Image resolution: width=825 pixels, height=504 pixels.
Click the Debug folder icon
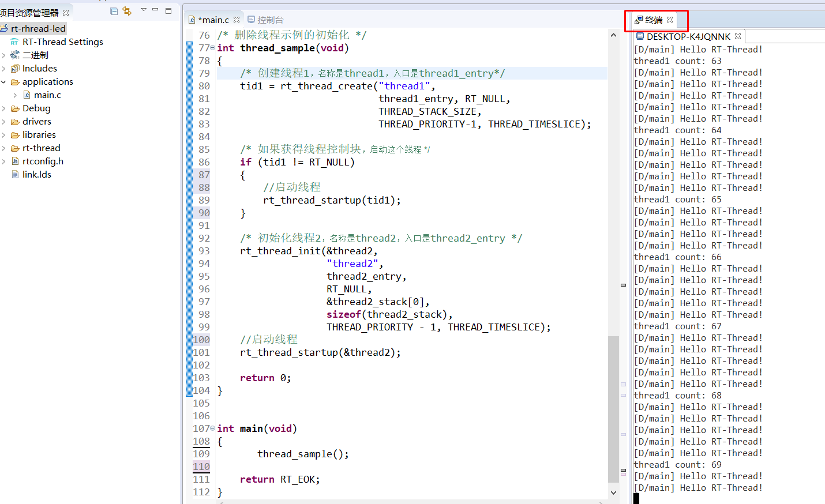(15, 108)
